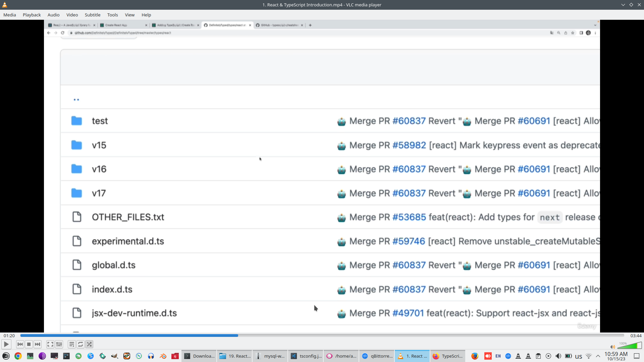This screenshot has height=362, width=644.
Task: Stop playback with the stop icon
Action: tap(29, 344)
